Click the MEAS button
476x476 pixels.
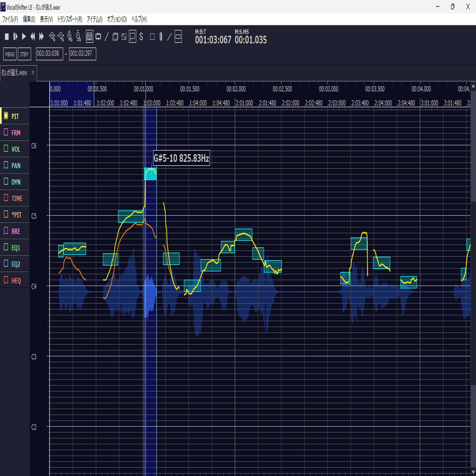[10, 54]
